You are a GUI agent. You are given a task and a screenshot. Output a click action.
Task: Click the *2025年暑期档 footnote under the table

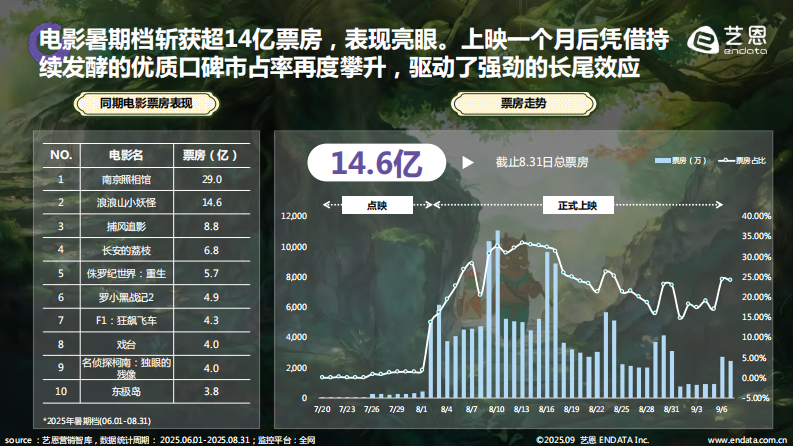[x=97, y=421]
